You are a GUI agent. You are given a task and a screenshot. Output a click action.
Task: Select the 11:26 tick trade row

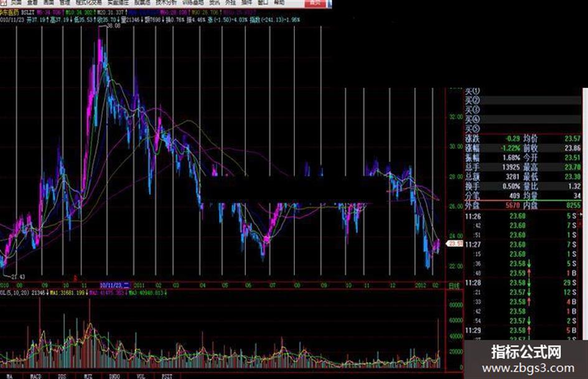[521, 217]
